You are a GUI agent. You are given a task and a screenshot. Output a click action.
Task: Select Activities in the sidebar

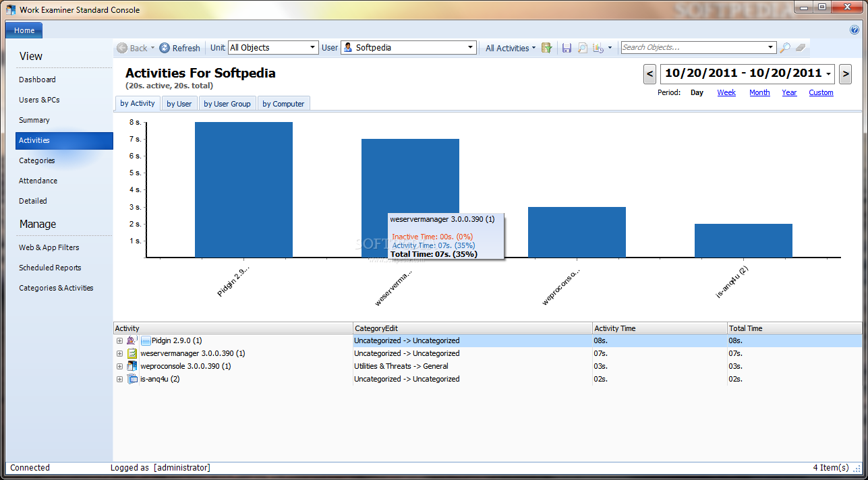(64, 140)
